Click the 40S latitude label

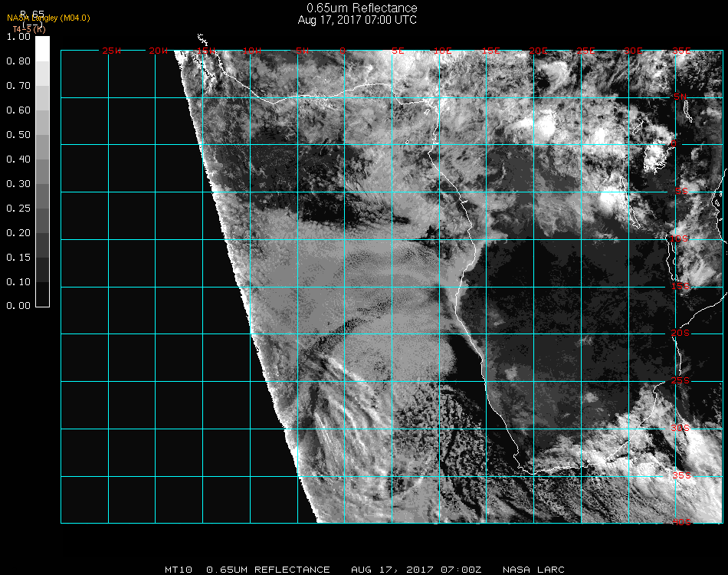[x=681, y=523]
